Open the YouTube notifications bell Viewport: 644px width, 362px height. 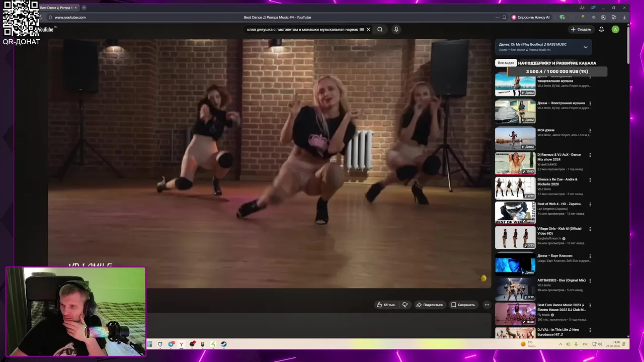coord(601,29)
